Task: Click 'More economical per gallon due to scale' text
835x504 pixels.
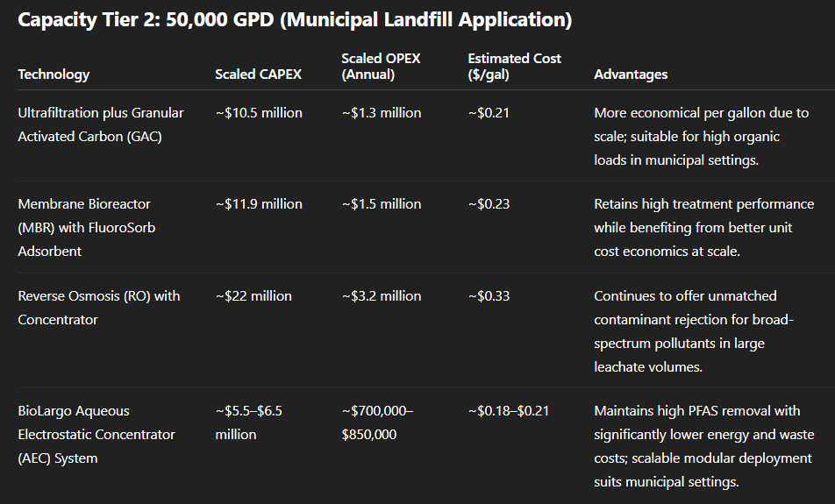Action: pyautogui.click(x=702, y=124)
